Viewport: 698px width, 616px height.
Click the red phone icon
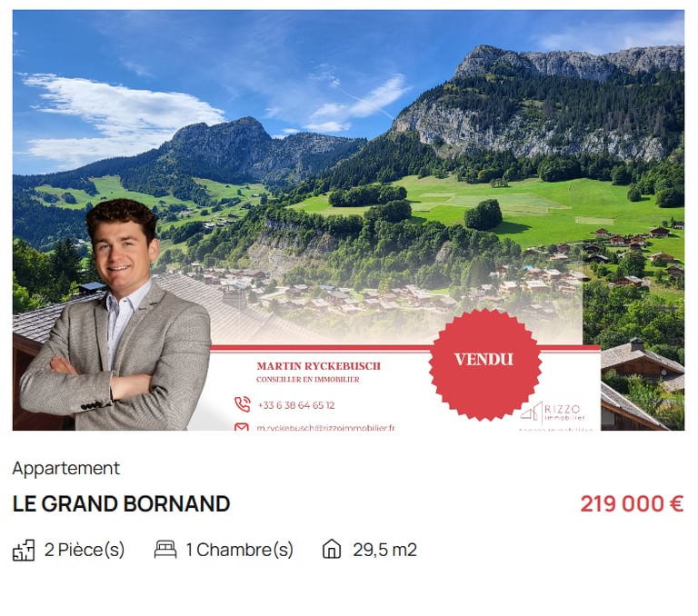(243, 404)
